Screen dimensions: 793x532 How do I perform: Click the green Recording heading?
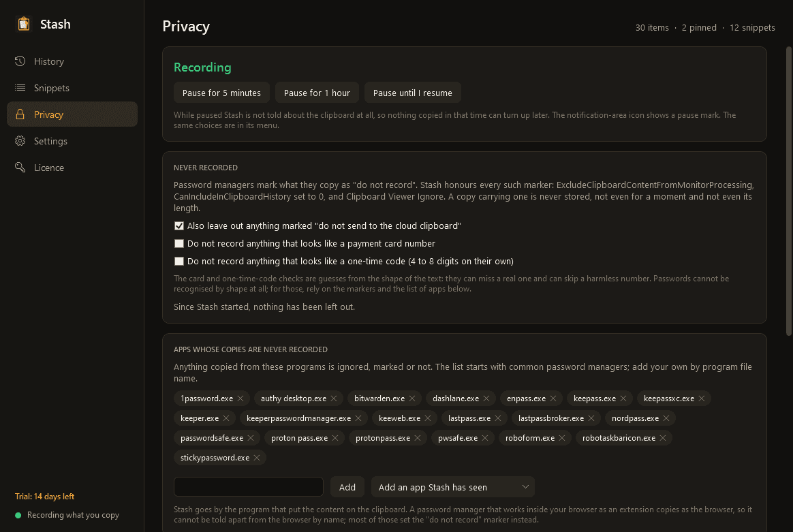coord(202,67)
